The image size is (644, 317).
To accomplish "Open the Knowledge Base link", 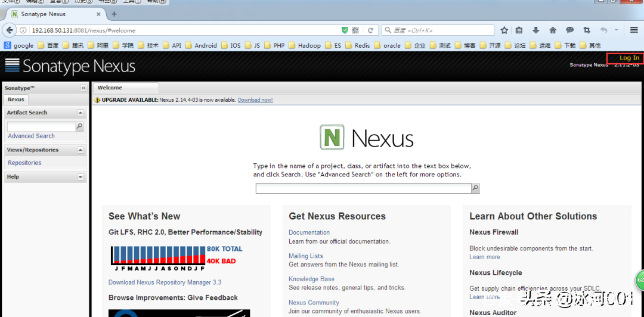I will coord(311,279).
